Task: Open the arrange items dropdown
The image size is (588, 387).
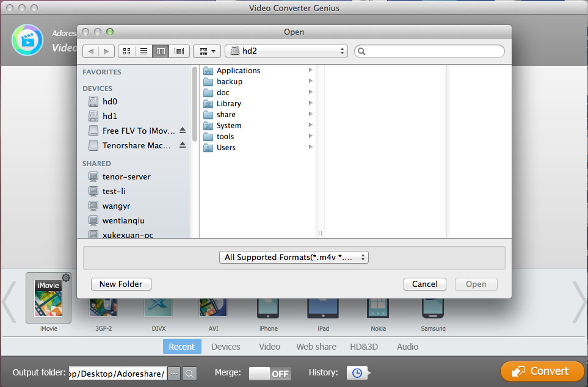Action: 207,51
